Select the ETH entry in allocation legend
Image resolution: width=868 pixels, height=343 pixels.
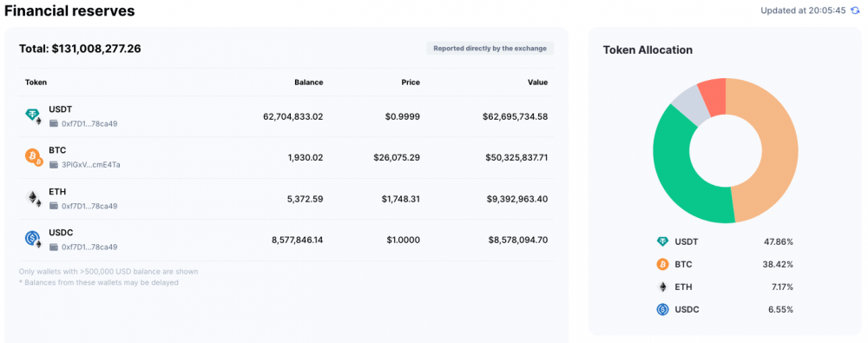click(x=725, y=287)
